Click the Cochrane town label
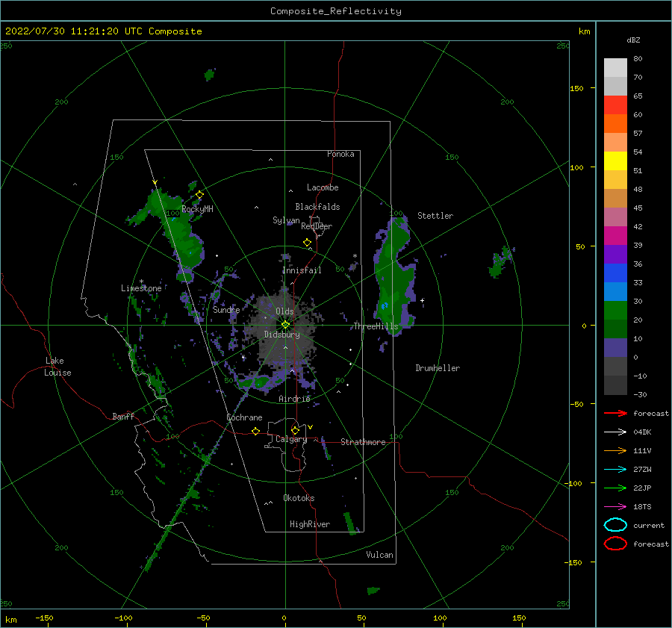This screenshot has width=672, height=628. click(244, 417)
